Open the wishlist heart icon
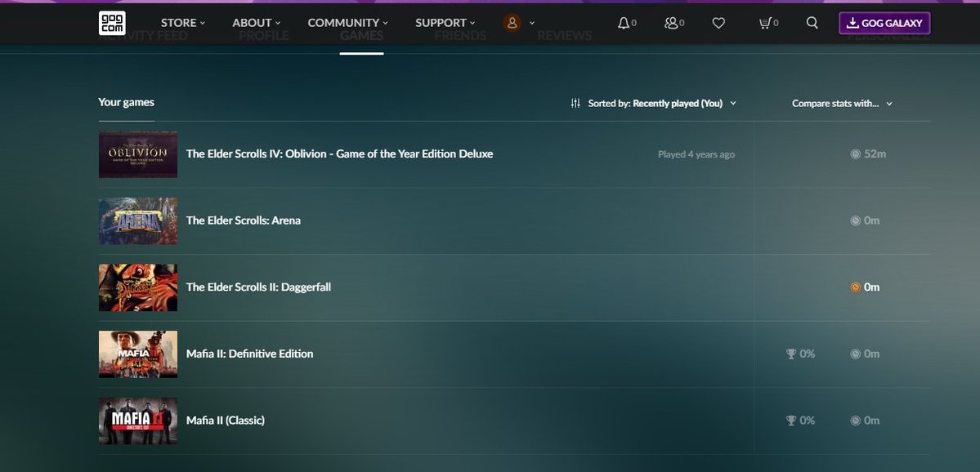 coord(718,23)
